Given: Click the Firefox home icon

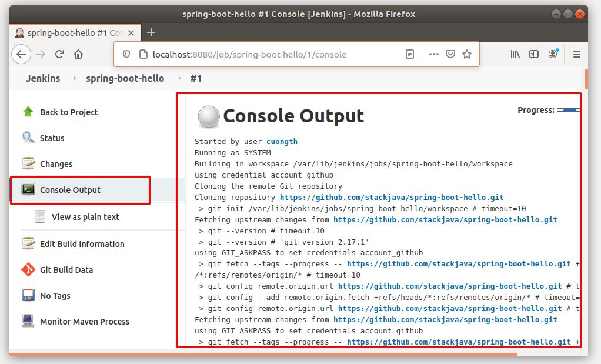Looking at the screenshot, I should pyautogui.click(x=78, y=54).
